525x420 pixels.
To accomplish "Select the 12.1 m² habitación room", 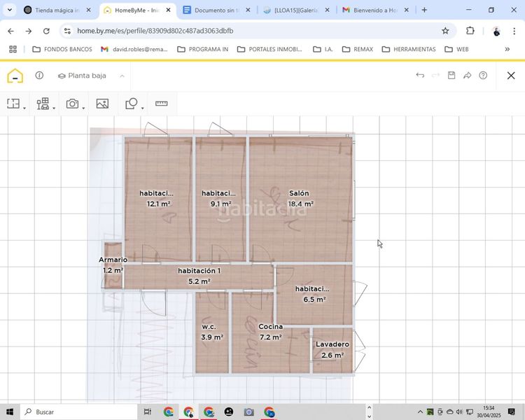I will [x=158, y=198].
